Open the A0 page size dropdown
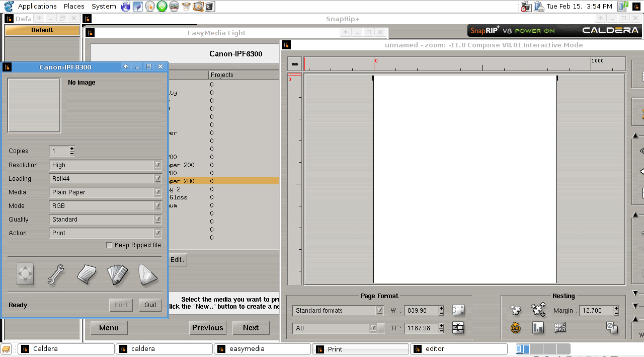Image resolution: width=644 pixels, height=357 pixels. (x=335, y=328)
